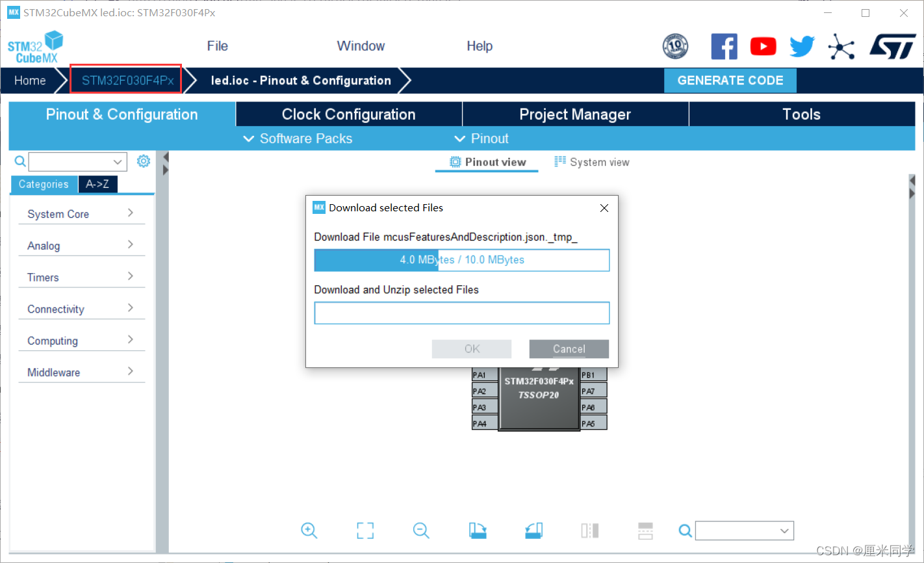The image size is (924, 563).
Task: Open the gear settings icon in the left panel
Action: [x=144, y=161]
